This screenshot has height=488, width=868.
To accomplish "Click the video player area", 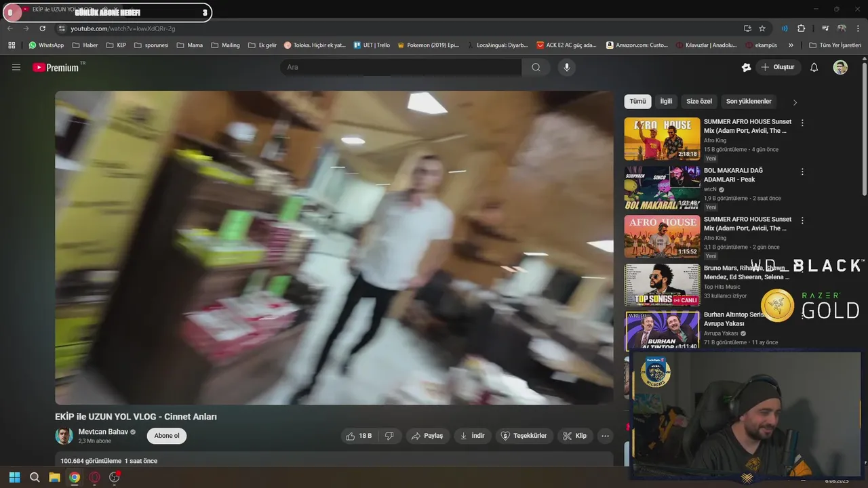I will [x=334, y=247].
